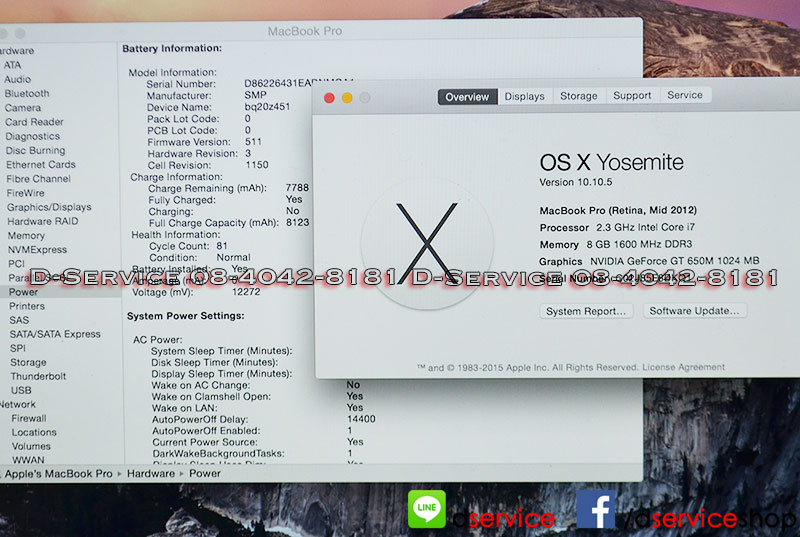Select USB in the sidebar
800x537 pixels.
click(x=21, y=390)
